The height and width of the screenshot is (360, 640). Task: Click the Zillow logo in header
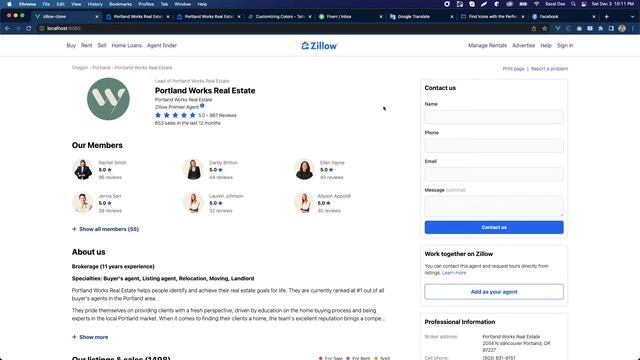pos(319,46)
